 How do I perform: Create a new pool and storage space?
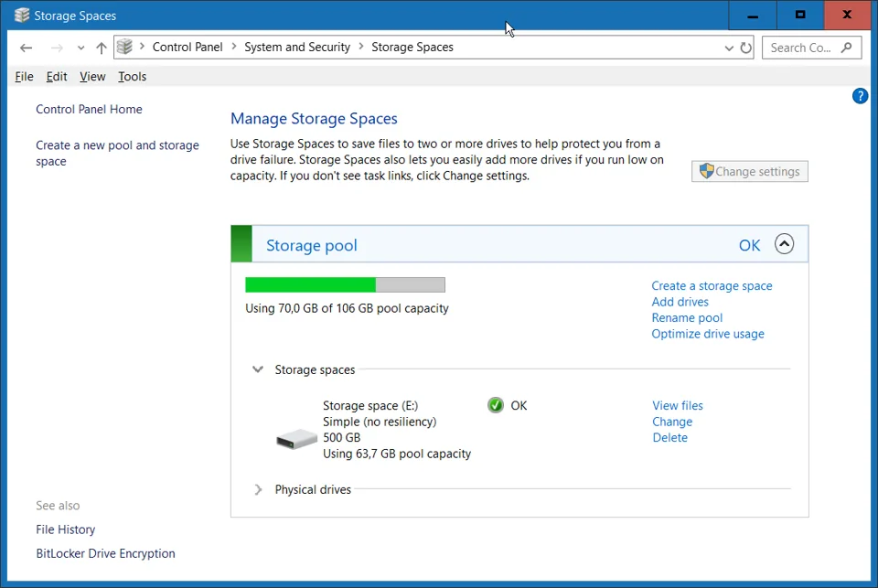click(118, 153)
